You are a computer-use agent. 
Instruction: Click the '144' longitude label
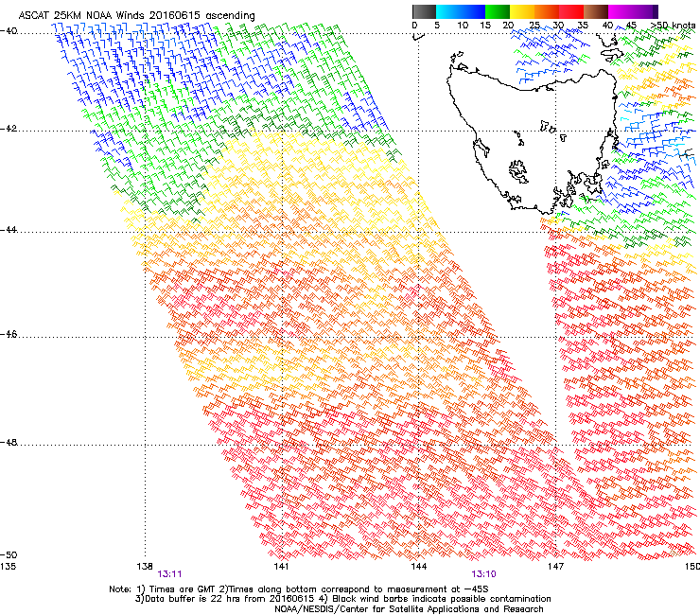click(418, 567)
